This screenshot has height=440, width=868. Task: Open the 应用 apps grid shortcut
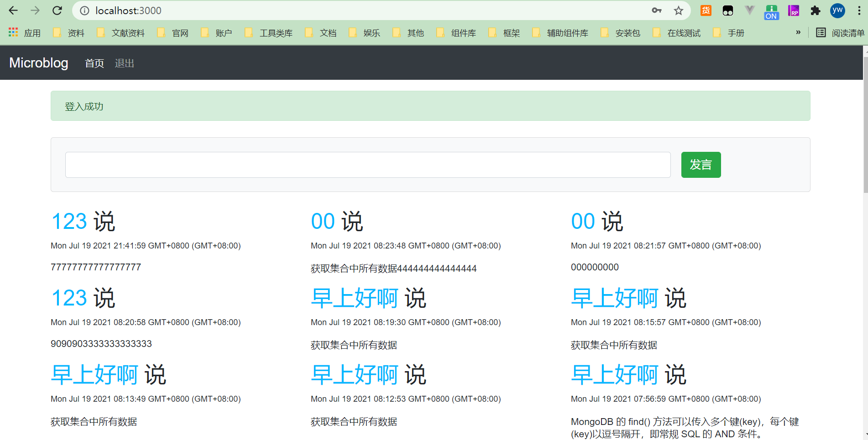click(25, 33)
